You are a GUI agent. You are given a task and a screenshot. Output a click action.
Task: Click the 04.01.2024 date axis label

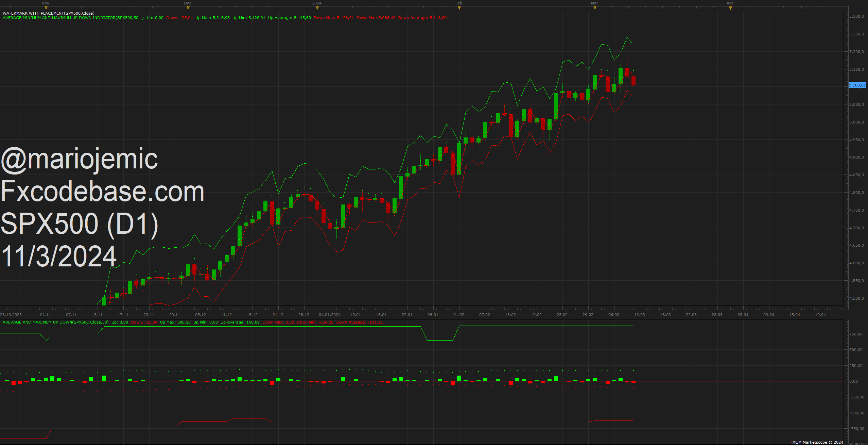tap(330, 315)
